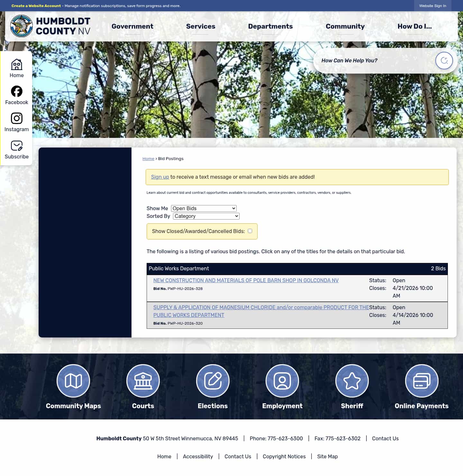Open the pole barn construction bid posting

246,280
